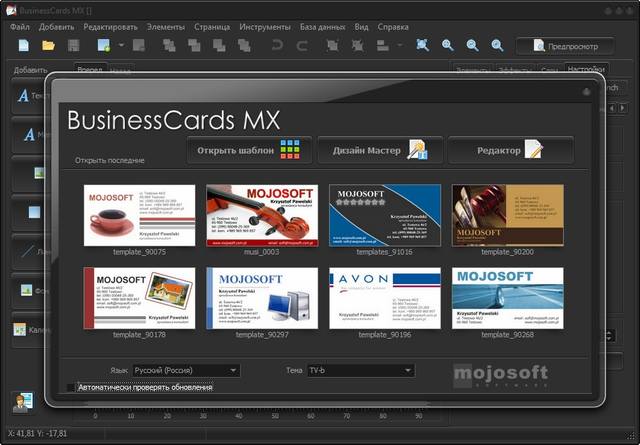Open the Язык language dropdown
Viewport: 640px width, 445px height.
click(187, 370)
